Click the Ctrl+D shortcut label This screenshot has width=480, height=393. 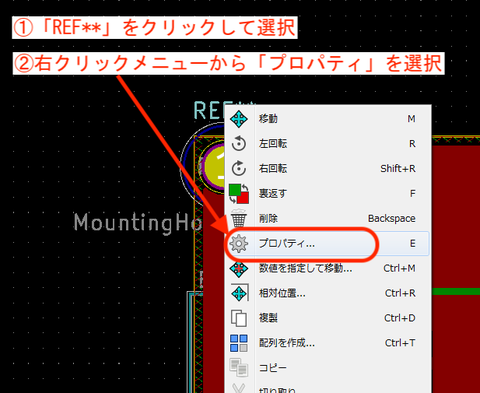[x=400, y=318]
